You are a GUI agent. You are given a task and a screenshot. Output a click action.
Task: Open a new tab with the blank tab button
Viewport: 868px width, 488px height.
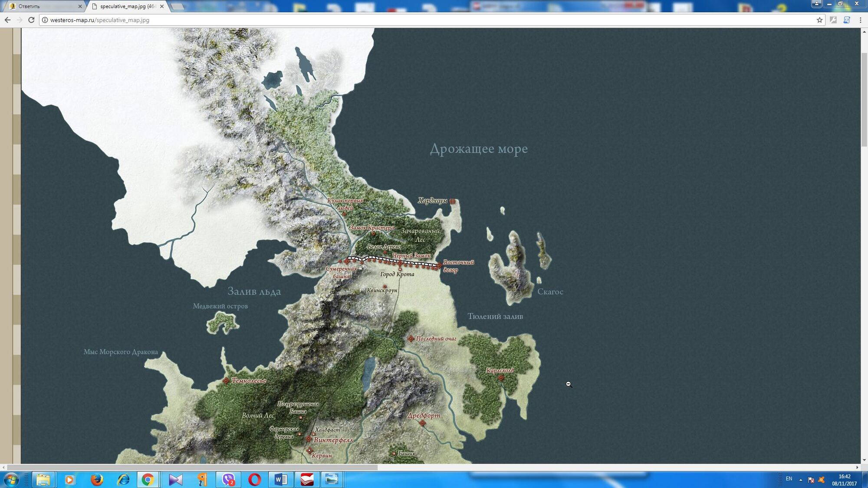(x=178, y=7)
